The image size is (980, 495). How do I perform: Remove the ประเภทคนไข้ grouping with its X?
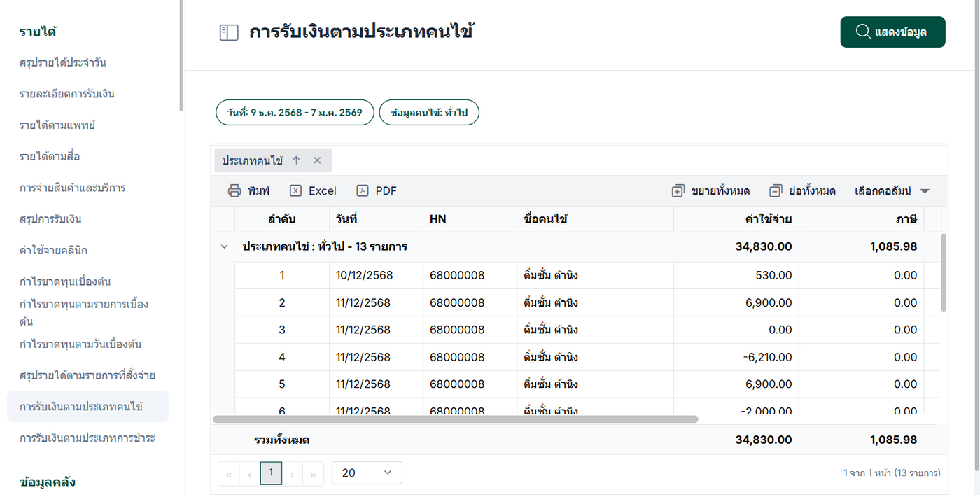[x=317, y=160]
